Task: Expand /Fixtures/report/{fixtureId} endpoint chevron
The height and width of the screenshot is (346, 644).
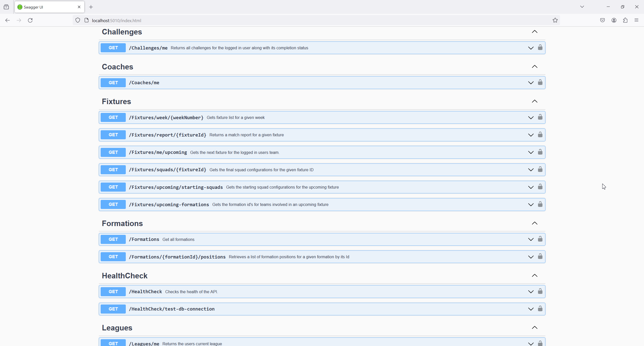Action: 531,135
